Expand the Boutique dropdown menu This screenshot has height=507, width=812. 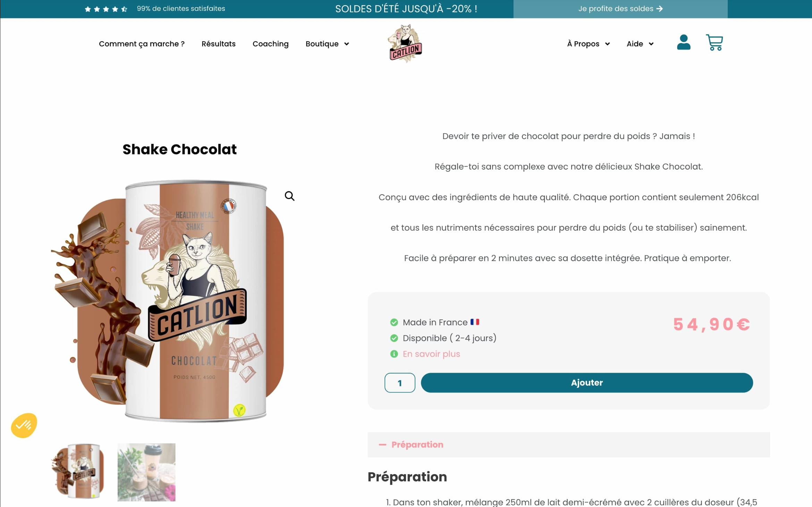pos(327,44)
